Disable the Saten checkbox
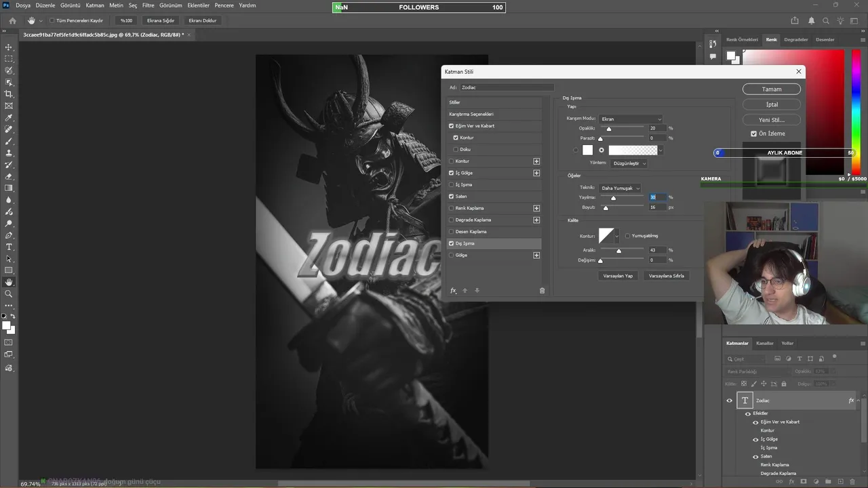The height and width of the screenshot is (488, 868). tap(452, 197)
